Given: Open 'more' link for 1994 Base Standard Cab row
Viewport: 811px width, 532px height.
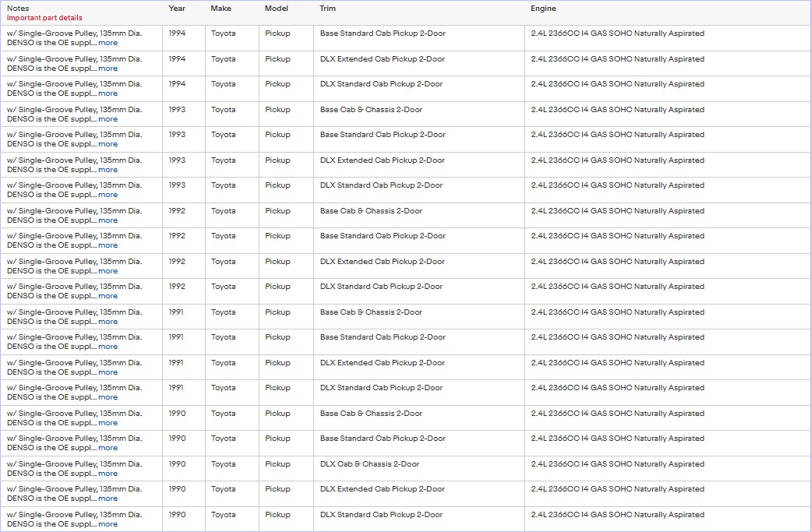Looking at the screenshot, I should click(108, 43).
